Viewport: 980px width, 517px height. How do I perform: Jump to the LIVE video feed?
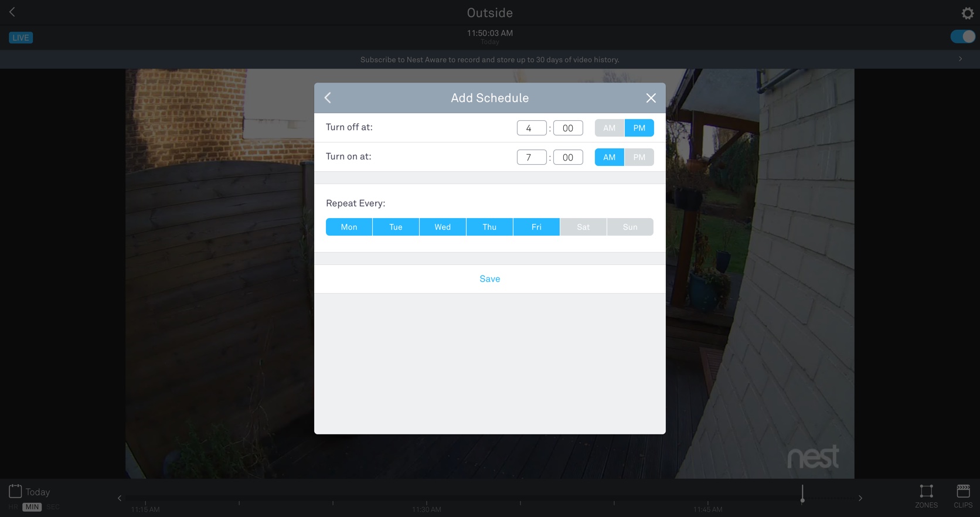(x=21, y=38)
